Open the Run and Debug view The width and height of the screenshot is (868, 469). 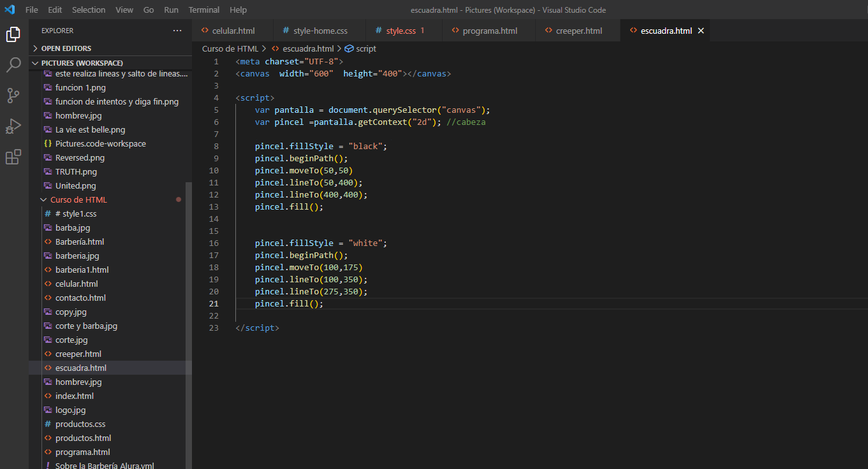[13, 126]
